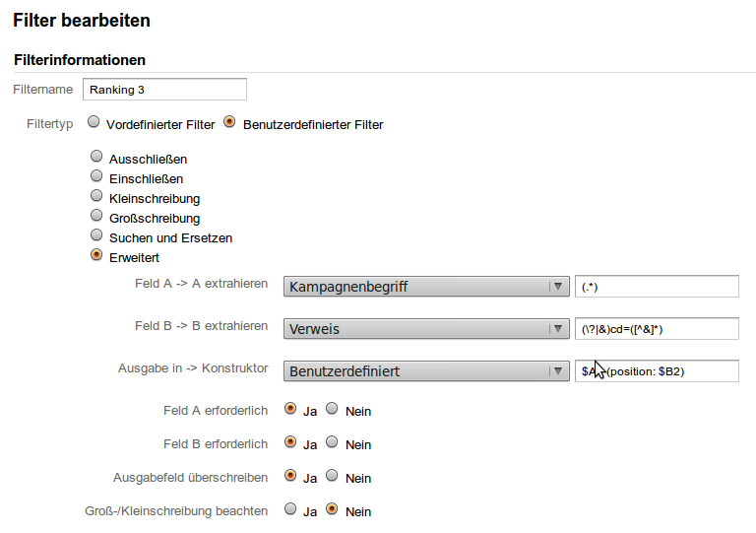
Task: Click the Filtername text field
Action: (x=164, y=90)
